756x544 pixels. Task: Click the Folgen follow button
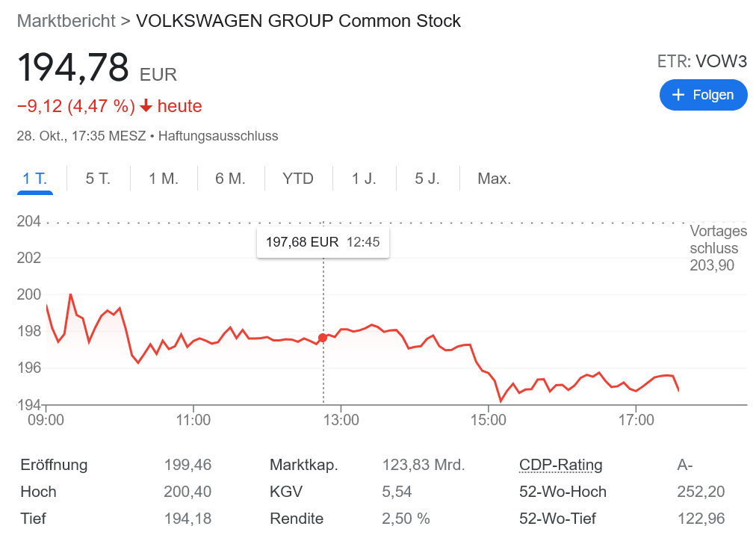[703, 95]
